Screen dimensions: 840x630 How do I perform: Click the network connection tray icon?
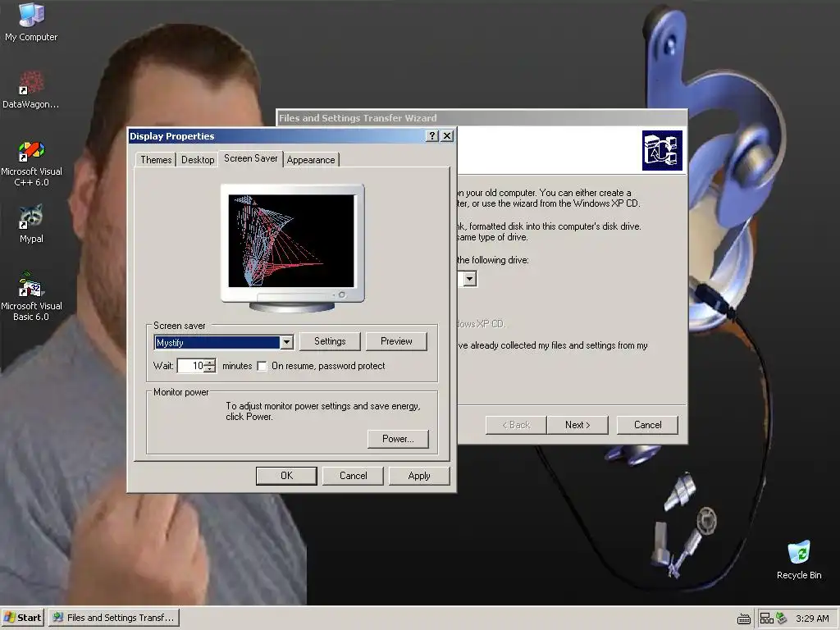click(x=767, y=619)
